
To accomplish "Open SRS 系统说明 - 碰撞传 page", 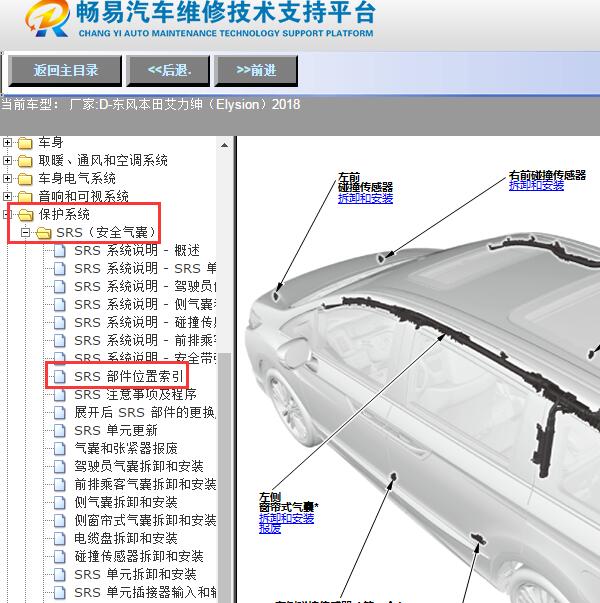I will (x=145, y=322).
